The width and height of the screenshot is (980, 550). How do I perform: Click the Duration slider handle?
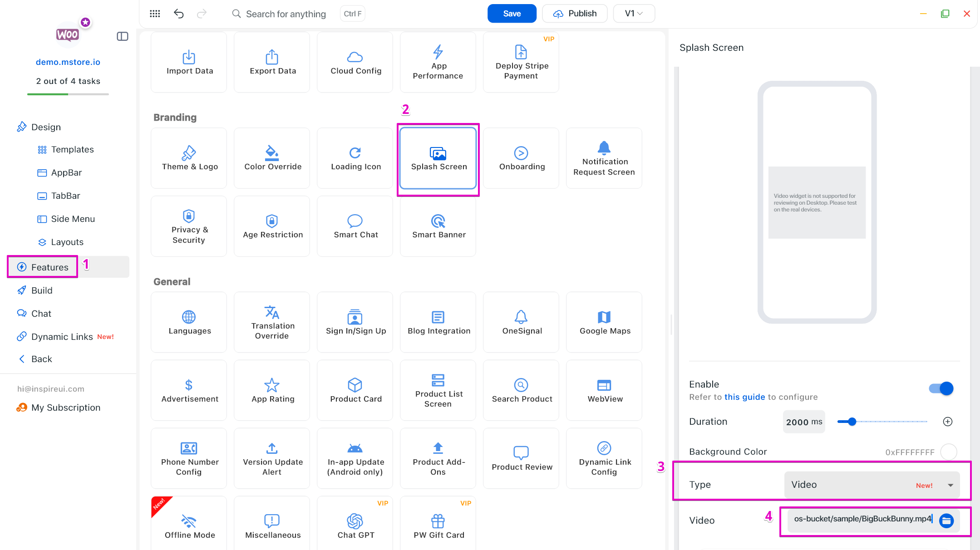pos(852,422)
